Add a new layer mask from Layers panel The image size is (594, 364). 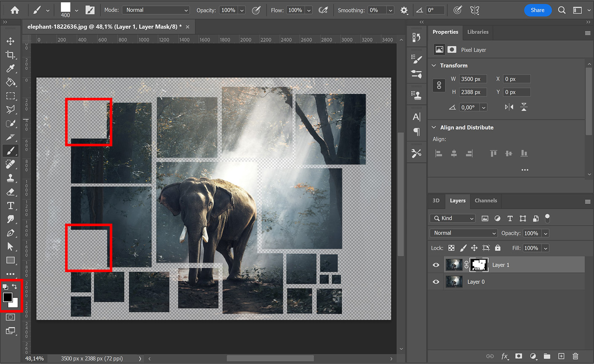[x=518, y=356]
